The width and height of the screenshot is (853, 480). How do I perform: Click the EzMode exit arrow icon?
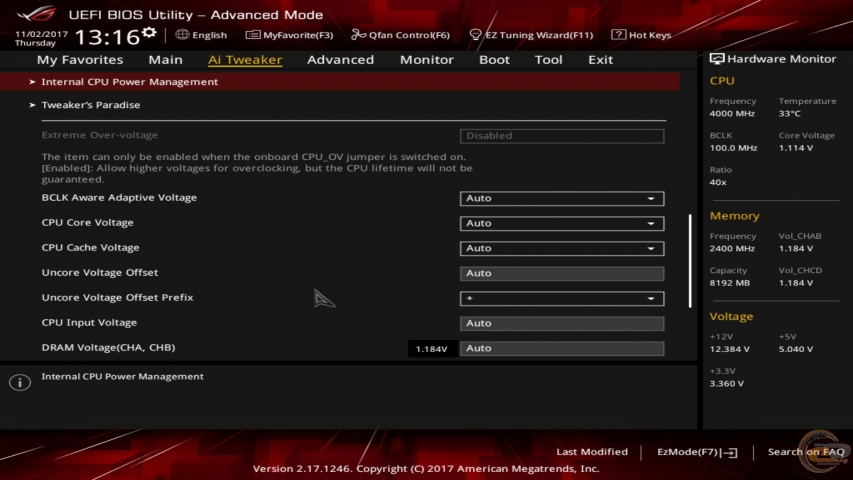click(x=731, y=452)
